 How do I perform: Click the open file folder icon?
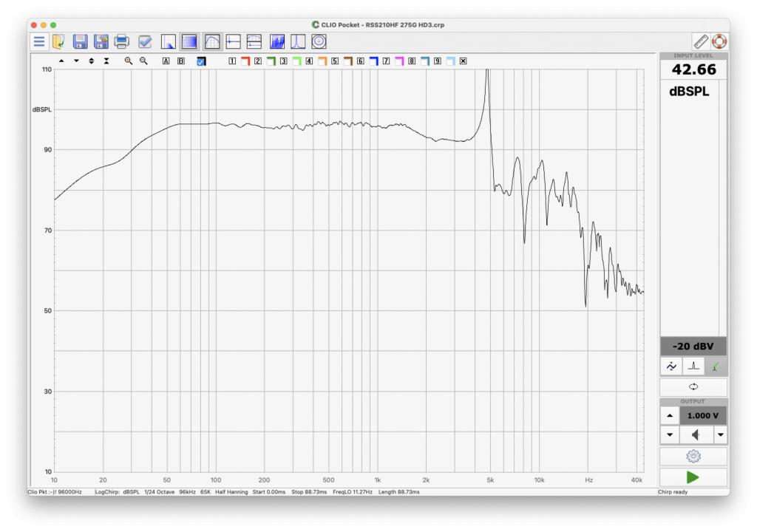59,42
